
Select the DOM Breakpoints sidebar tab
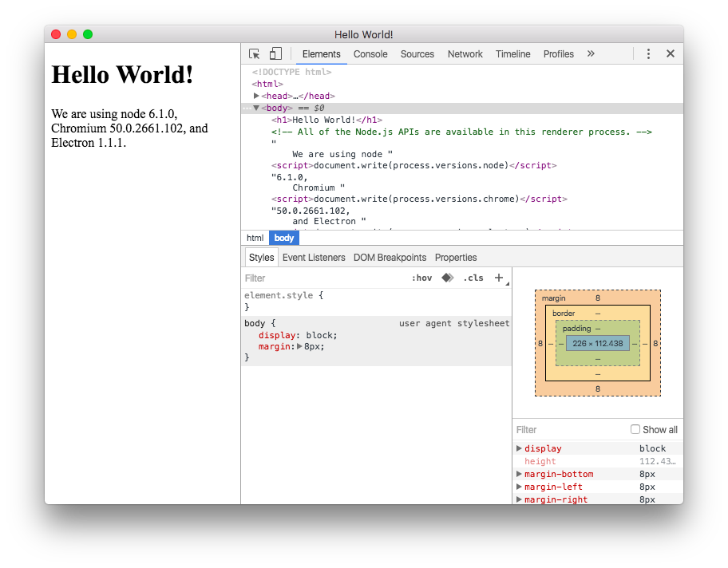390,258
